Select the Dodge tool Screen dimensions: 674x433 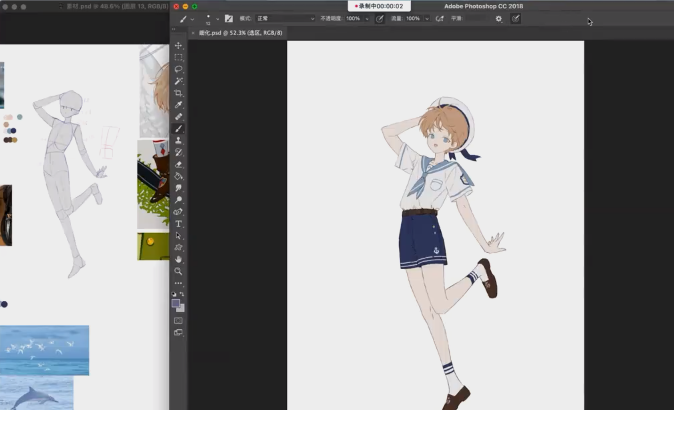[x=178, y=200]
